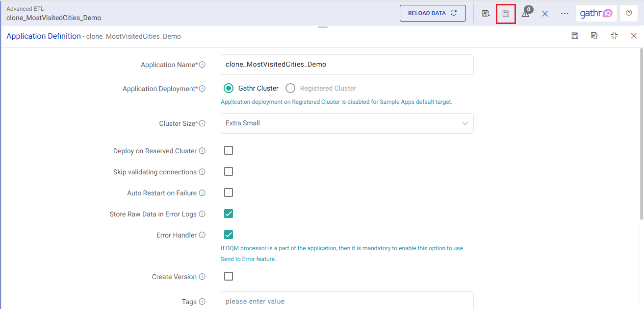Viewport: 644px width, 309px height.
Task: Click the highlighted save icon in top toolbar
Action: point(506,14)
